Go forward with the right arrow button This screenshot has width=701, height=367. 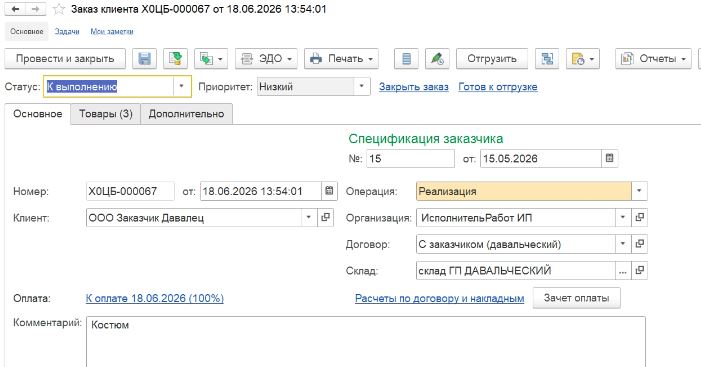(x=35, y=9)
